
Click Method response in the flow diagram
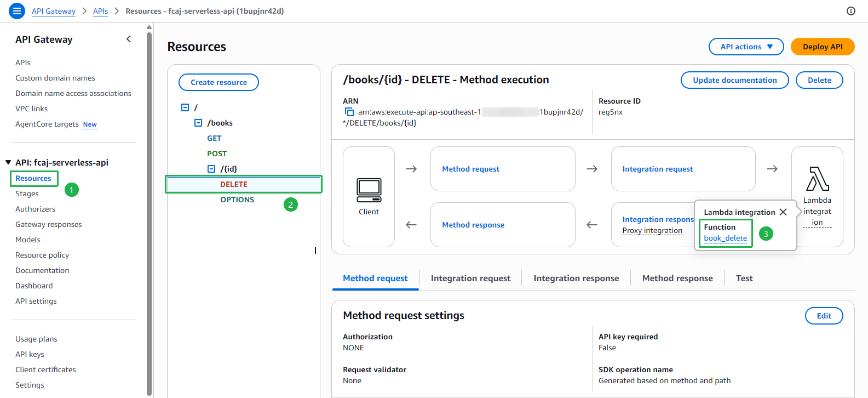(473, 225)
